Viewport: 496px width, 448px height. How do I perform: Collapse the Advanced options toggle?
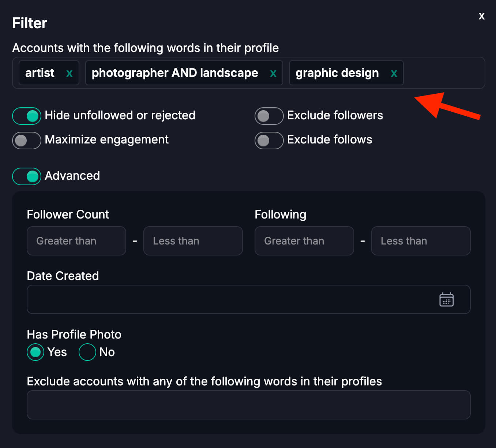tap(27, 176)
